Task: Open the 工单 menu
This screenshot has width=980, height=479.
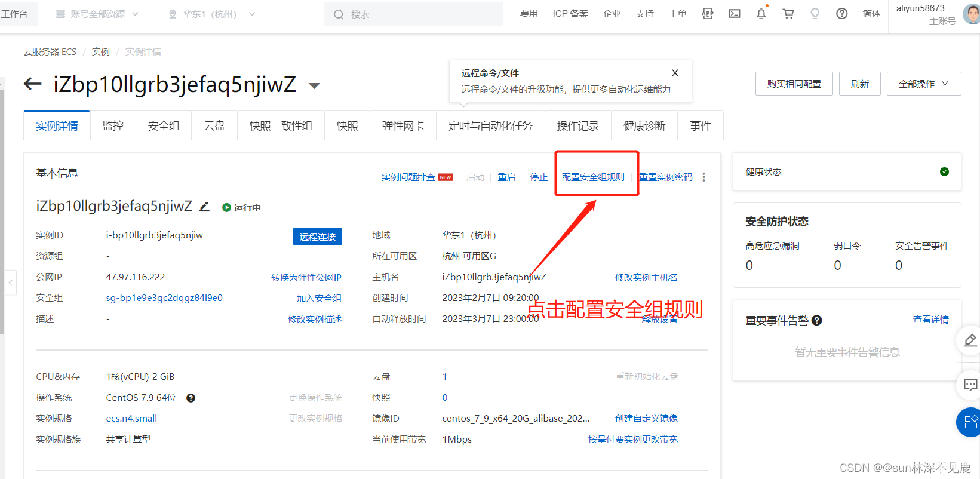Action: pos(678,14)
